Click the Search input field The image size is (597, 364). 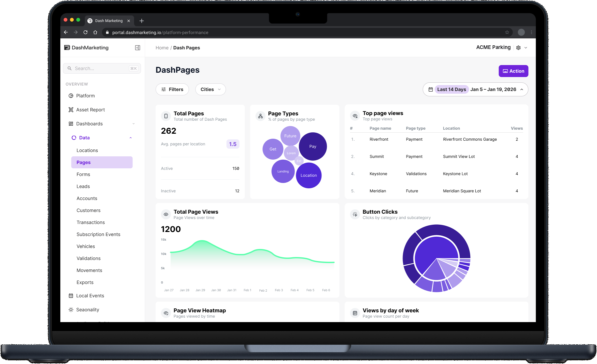(102, 68)
